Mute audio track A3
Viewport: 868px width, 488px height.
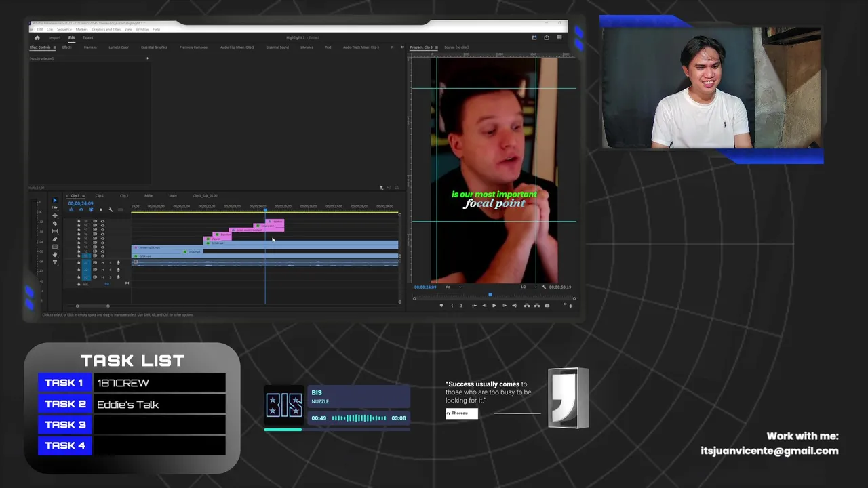[x=102, y=277]
